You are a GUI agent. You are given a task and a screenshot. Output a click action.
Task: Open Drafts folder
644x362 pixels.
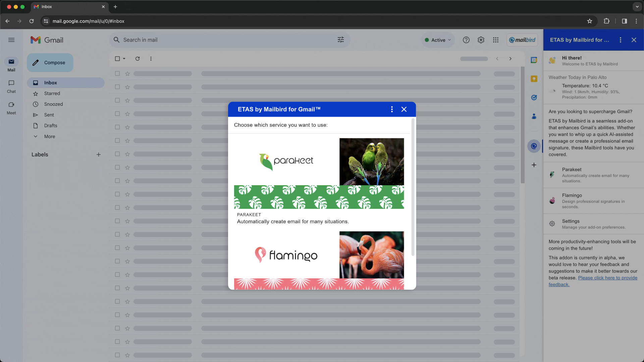(x=66, y=126)
